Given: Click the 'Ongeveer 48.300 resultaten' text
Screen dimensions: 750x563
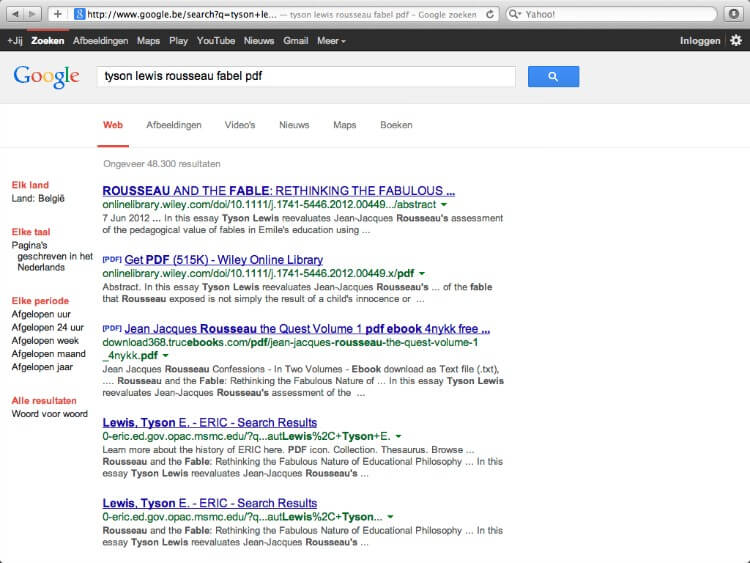Looking at the screenshot, I should (x=162, y=164).
